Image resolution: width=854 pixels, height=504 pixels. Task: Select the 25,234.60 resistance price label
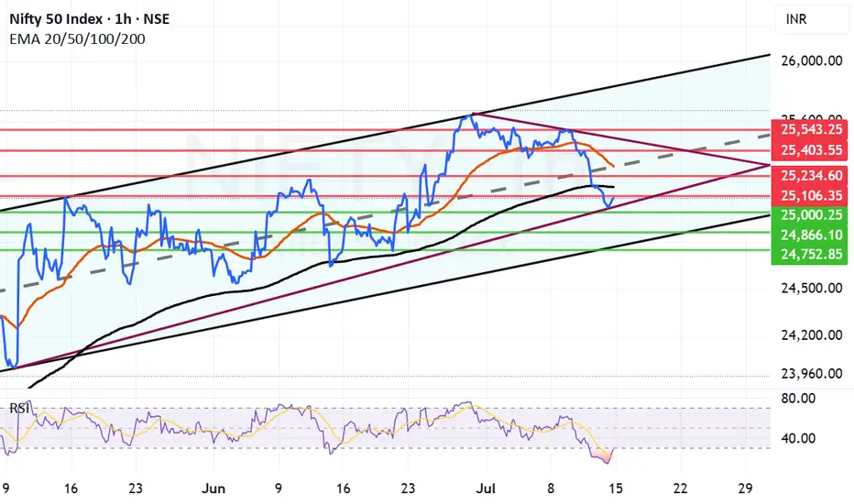(810, 175)
